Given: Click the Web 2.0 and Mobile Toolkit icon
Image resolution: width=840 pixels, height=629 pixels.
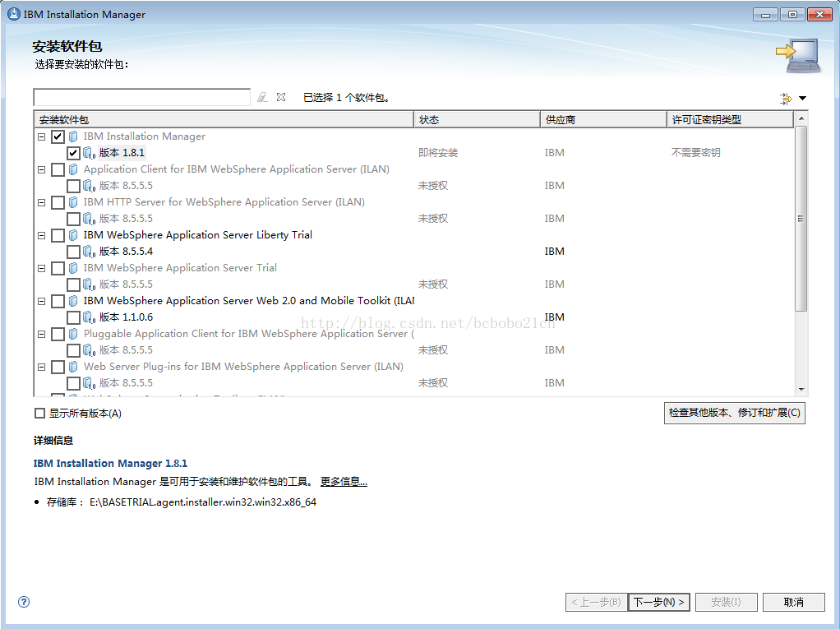Looking at the screenshot, I should [73, 301].
